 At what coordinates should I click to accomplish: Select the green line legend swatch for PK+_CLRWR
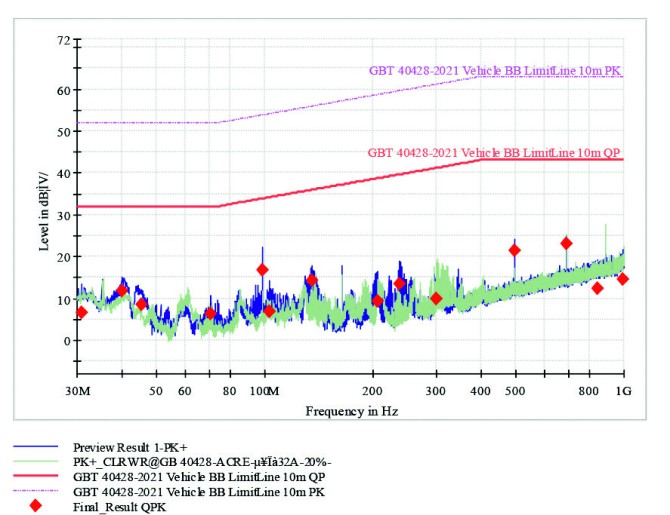[36, 461]
